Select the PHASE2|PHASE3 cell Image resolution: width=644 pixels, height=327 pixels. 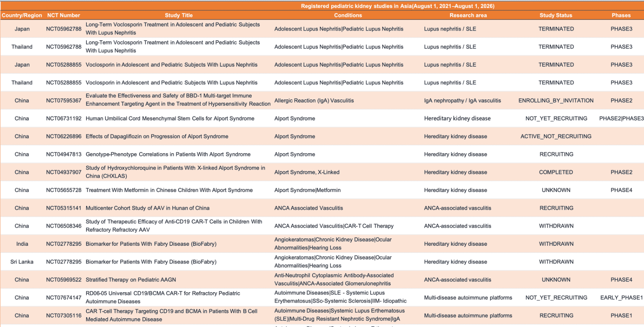[x=621, y=118]
